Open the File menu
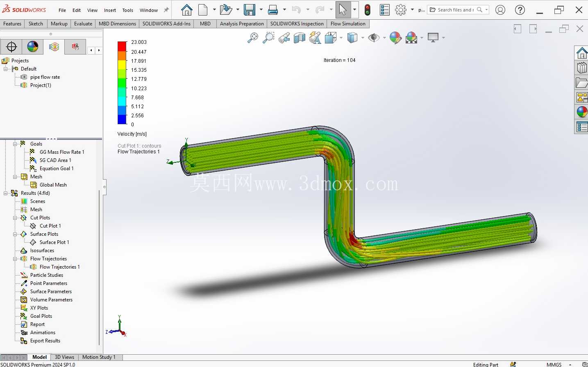Image resolution: width=588 pixels, height=367 pixels. click(62, 10)
